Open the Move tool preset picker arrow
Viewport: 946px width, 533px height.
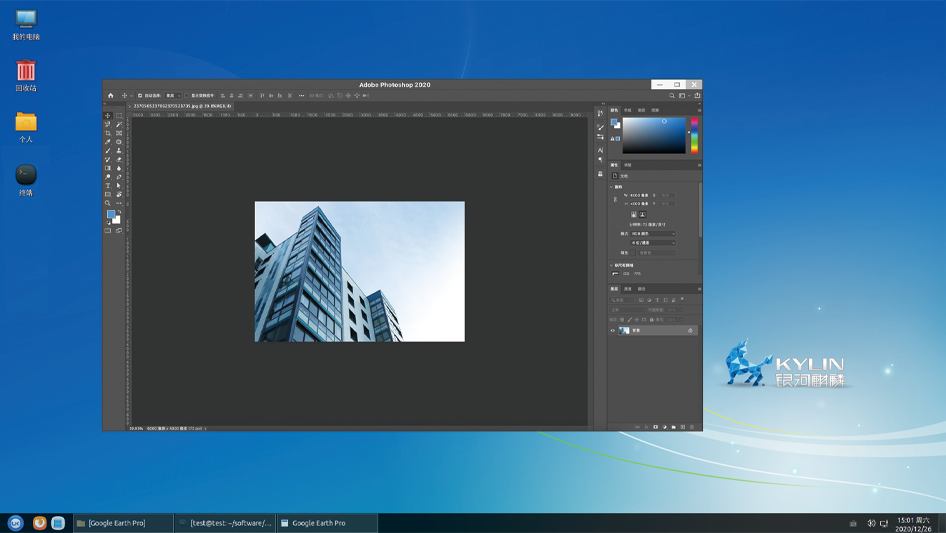click(x=132, y=95)
